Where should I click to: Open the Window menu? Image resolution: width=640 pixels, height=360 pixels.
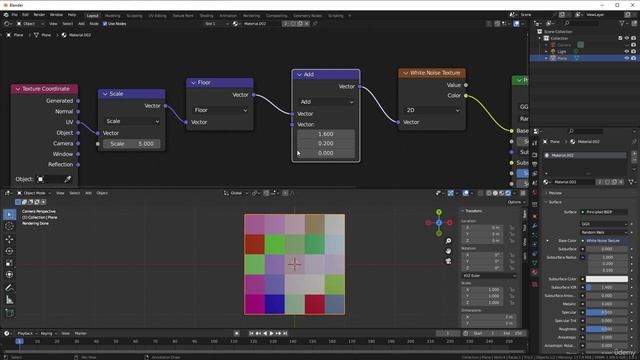point(56,15)
